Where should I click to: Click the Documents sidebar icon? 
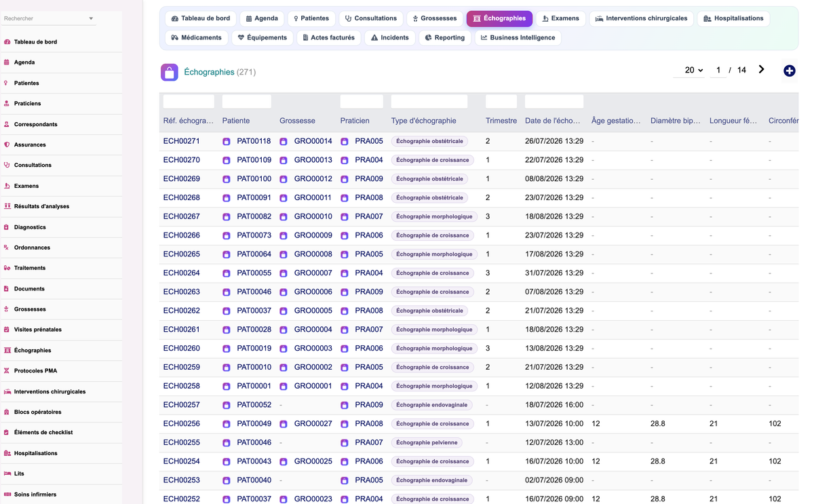[7, 289]
